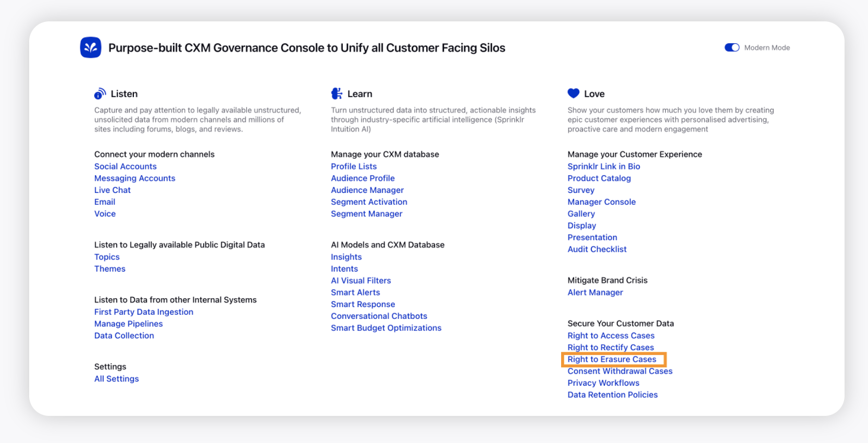This screenshot has height=443, width=868.
Task: Open Sprinklr Link in Bio
Action: 604,166
